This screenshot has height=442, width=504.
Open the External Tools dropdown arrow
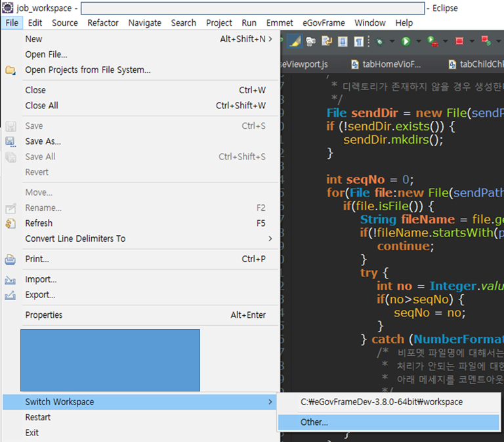pyautogui.click(x=445, y=41)
